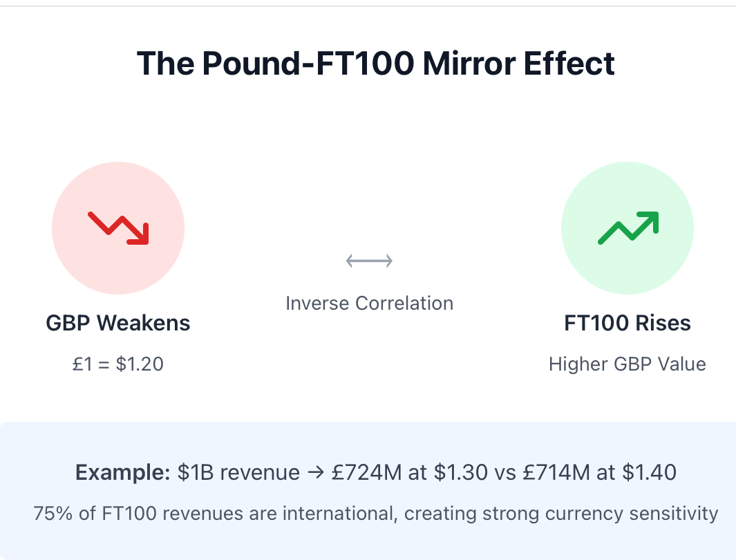Click the bold "Example:" label
This screenshot has height=560, width=736.
click(122, 472)
